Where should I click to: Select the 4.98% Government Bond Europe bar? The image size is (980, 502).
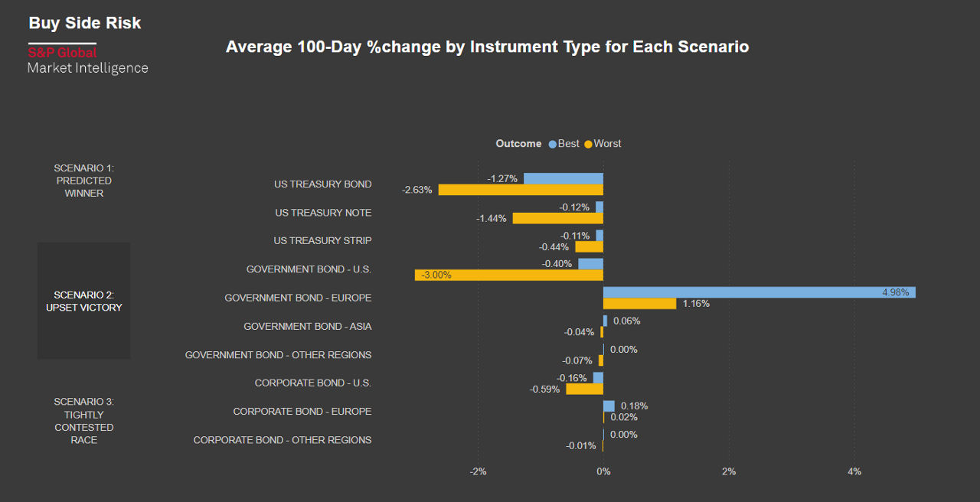(x=759, y=292)
